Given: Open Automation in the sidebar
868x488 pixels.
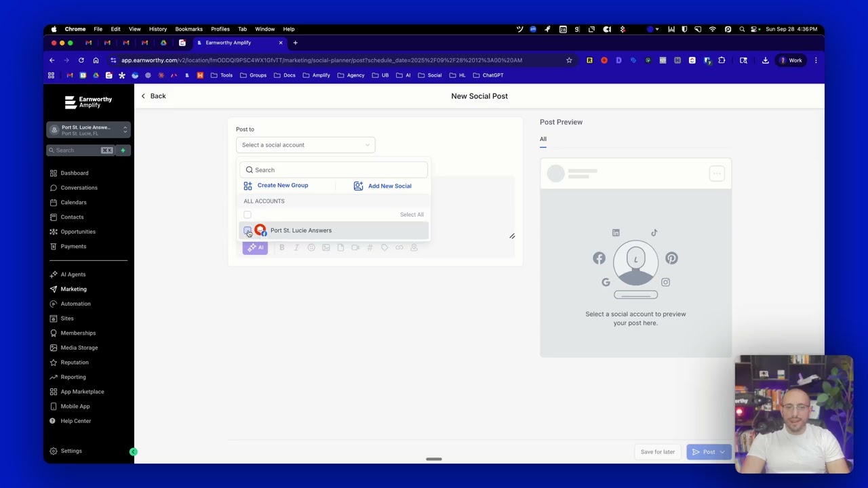Looking at the screenshot, I should pos(75,304).
